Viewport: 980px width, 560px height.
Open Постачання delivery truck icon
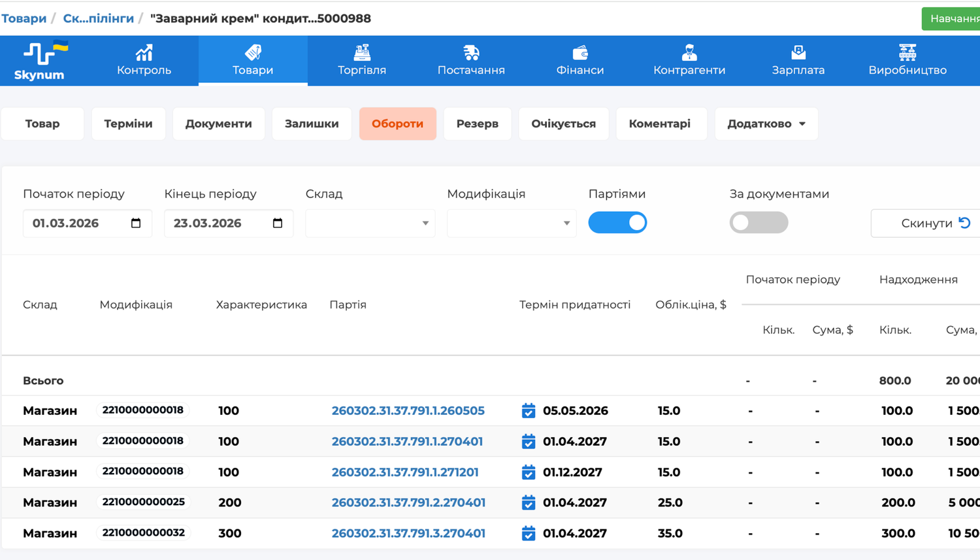pos(470,52)
